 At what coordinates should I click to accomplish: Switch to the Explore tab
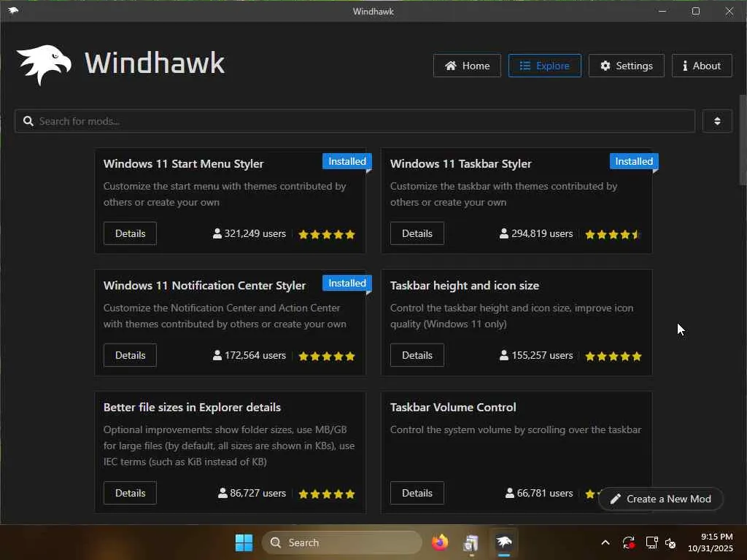tap(544, 66)
